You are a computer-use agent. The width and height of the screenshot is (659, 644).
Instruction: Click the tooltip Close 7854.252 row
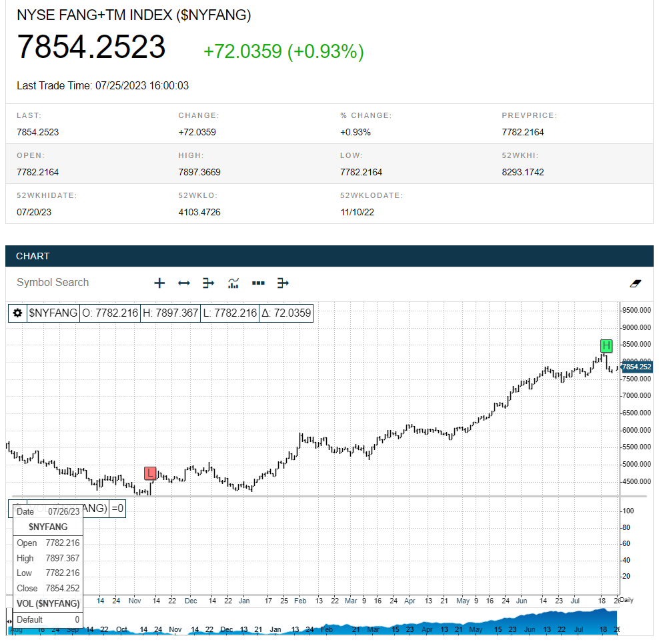tap(48, 588)
